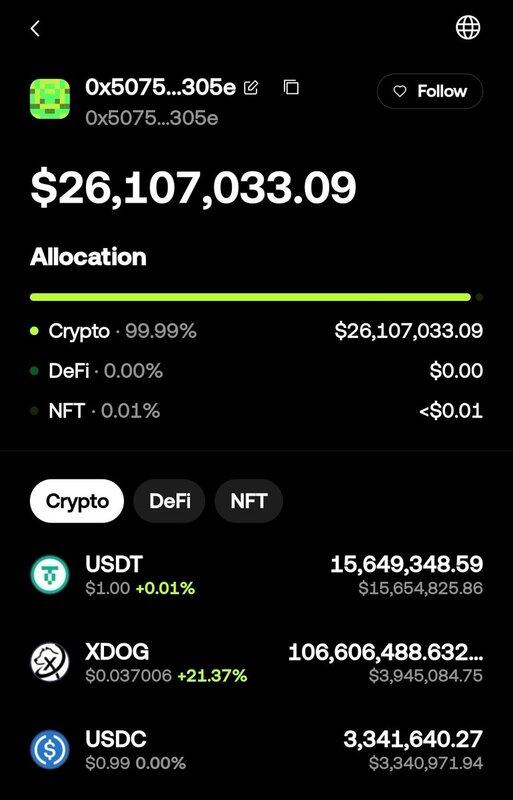Tap the total balance $26,107,033.09
This screenshot has width=513, height=800.
click(x=193, y=188)
